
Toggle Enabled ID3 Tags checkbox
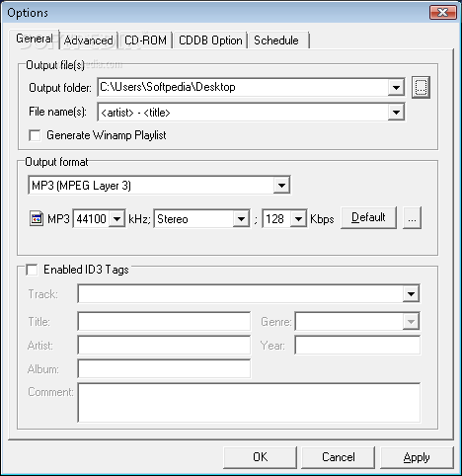coord(32,270)
